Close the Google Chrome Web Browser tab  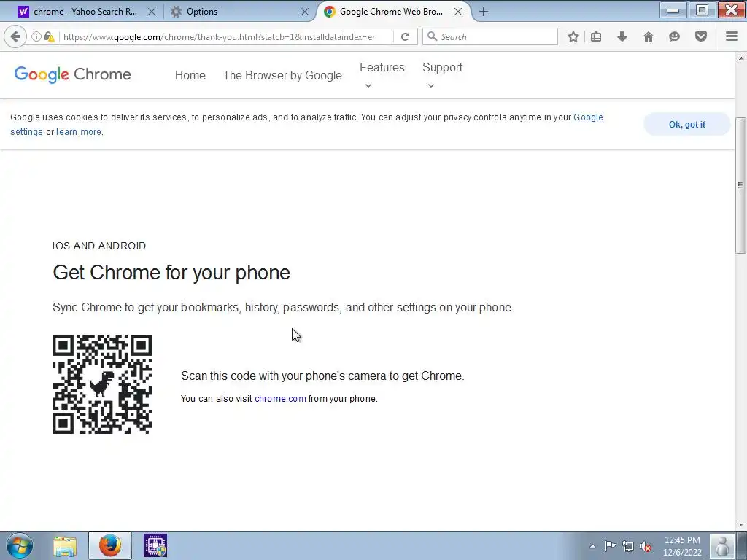pos(458,12)
